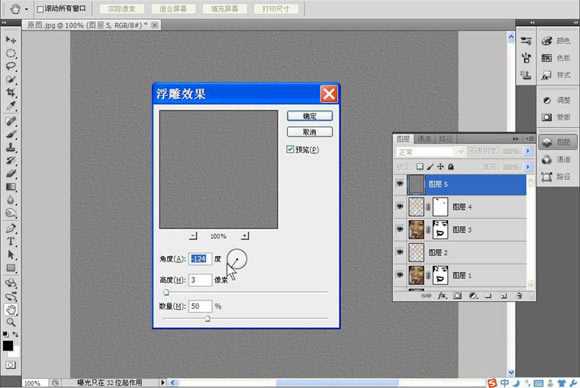The height and width of the screenshot is (388, 580).
Task: Click the add layer mask icon
Action: click(x=458, y=296)
